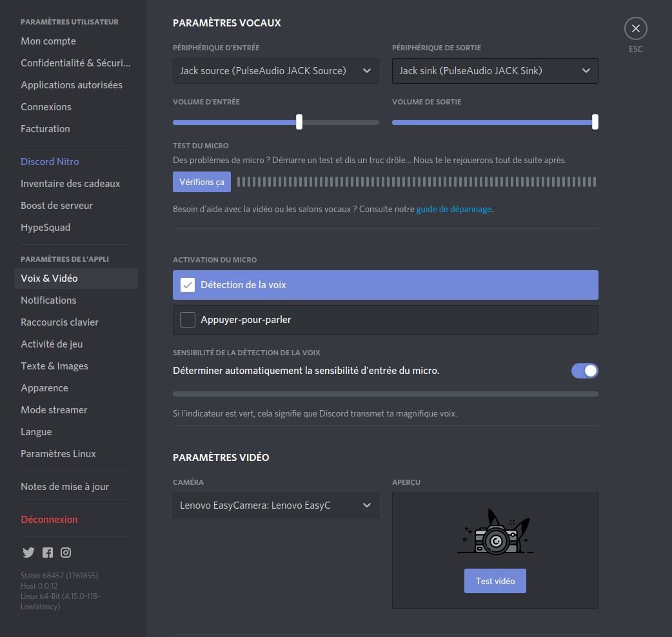Click the mic sensitivity indicator bar
Screen dimensions: 672x637
[385, 394]
